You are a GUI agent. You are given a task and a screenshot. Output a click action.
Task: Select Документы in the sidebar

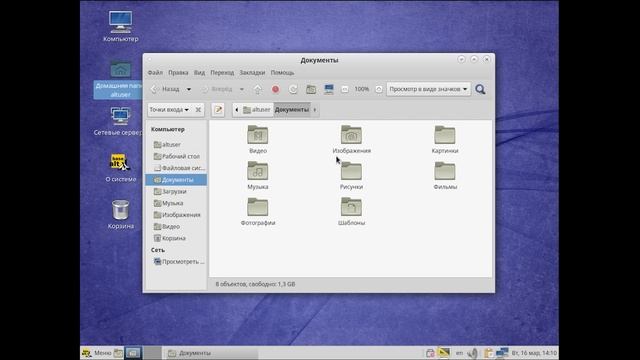click(176, 180)
